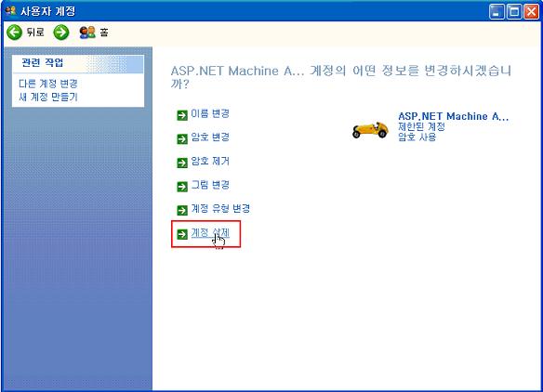This screenshot has height=392, width=543.
Task: Select the 계정 유형 변경 link
Action: pos(220,208)
